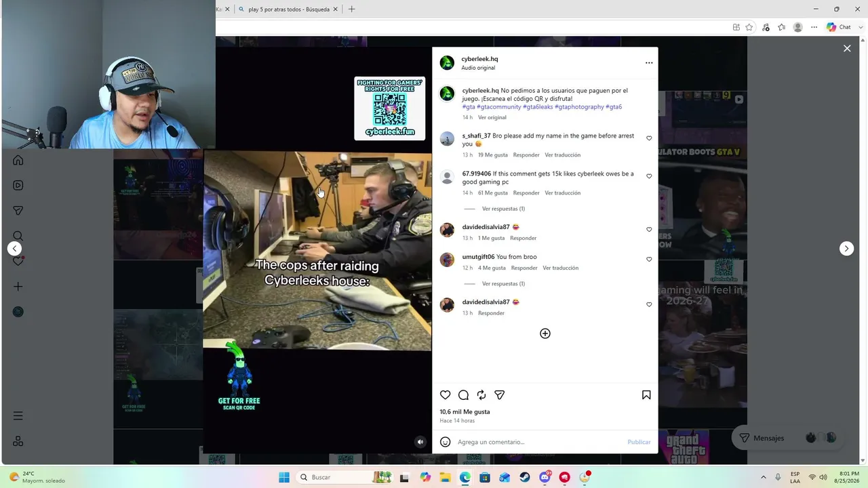Screen dimensions: 868x488
Task: Open notifications heart icon in sidebar
Action: coord(18,261)
